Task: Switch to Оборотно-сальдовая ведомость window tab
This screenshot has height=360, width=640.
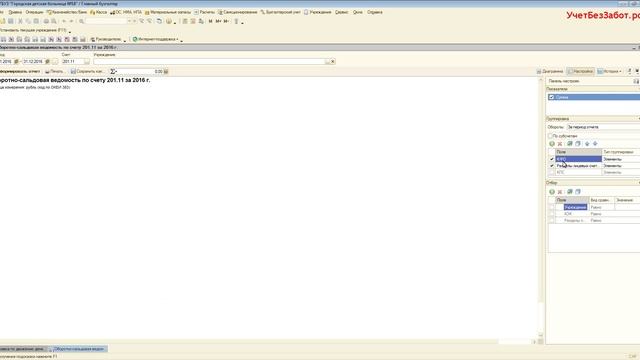Action: tap(78, 349)
